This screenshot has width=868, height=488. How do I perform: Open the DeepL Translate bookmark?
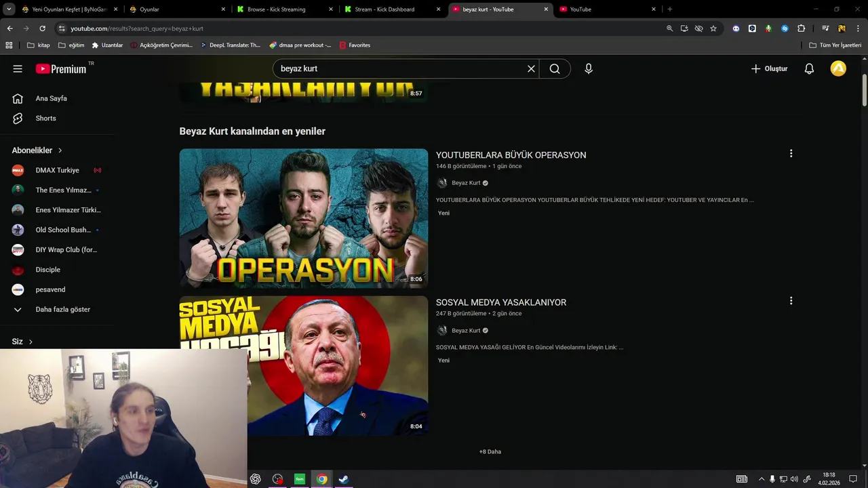(x=231, y=45)
